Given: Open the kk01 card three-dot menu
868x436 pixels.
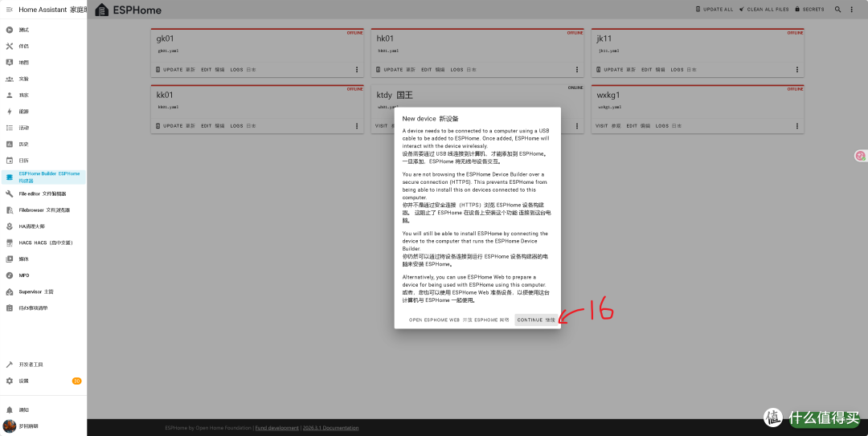Looking at the screenshot, I should point(357,126).
